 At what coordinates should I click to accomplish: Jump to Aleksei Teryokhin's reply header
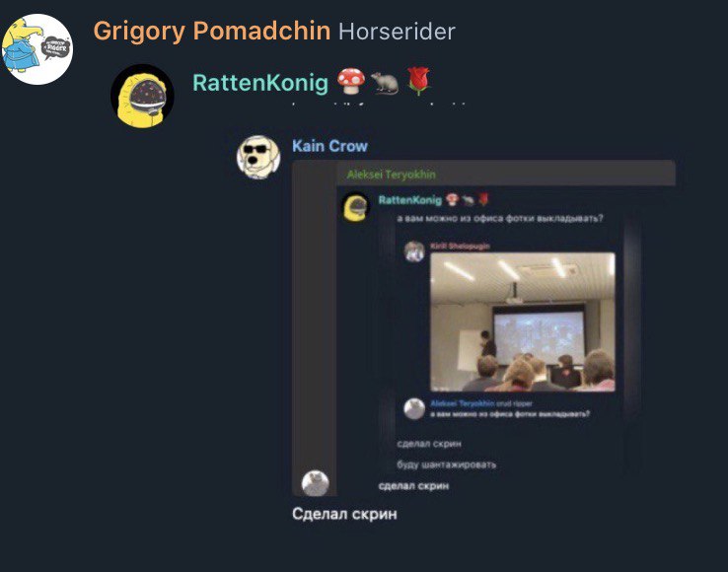391,175
